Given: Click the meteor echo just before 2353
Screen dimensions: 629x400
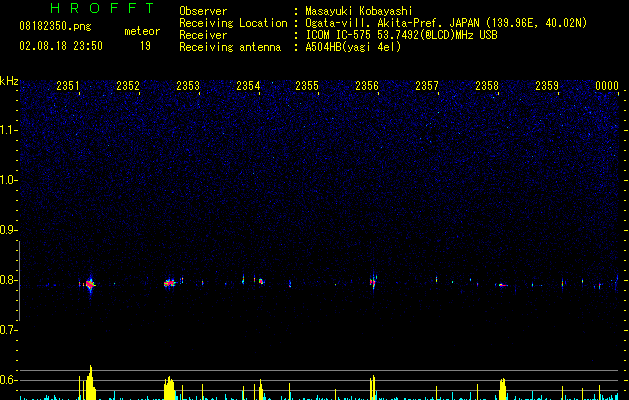Looking at the screenshot, I should coord(170,283).
